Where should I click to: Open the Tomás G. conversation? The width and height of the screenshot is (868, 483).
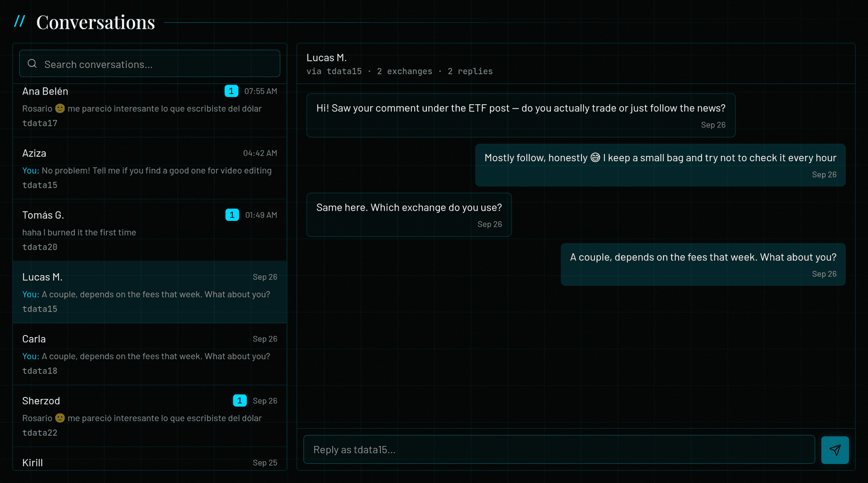click(x=150, y=231)
